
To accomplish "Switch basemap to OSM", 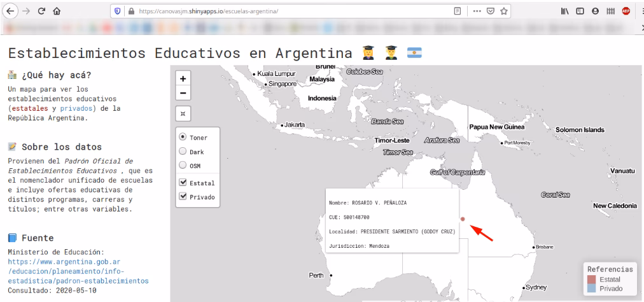I will (183, 165).
